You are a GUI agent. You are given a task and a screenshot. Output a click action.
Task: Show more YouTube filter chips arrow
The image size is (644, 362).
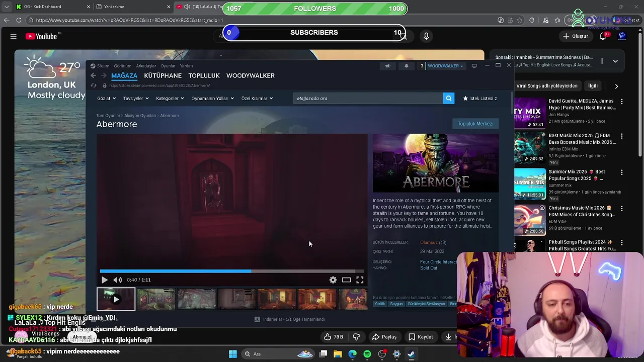616,86
